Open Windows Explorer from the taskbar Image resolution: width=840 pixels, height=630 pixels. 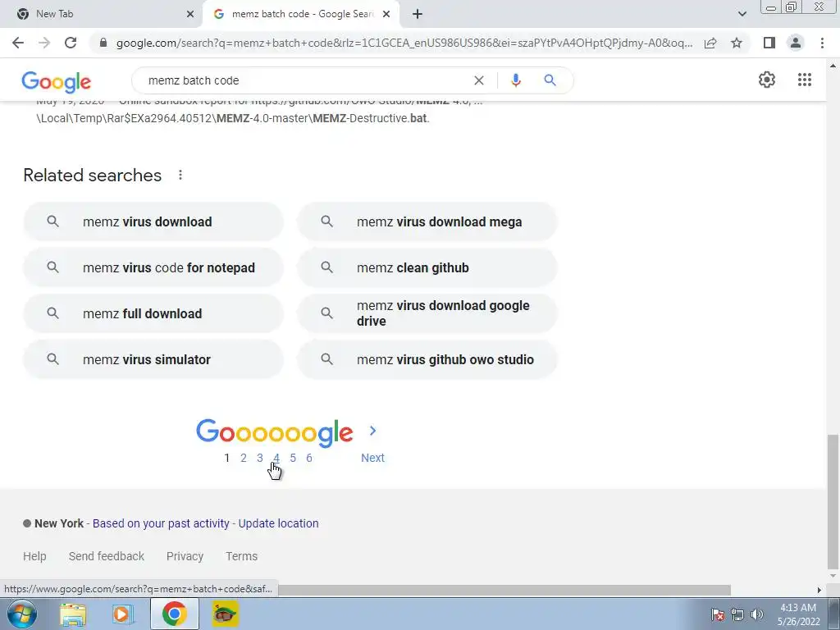click(72, 614)
